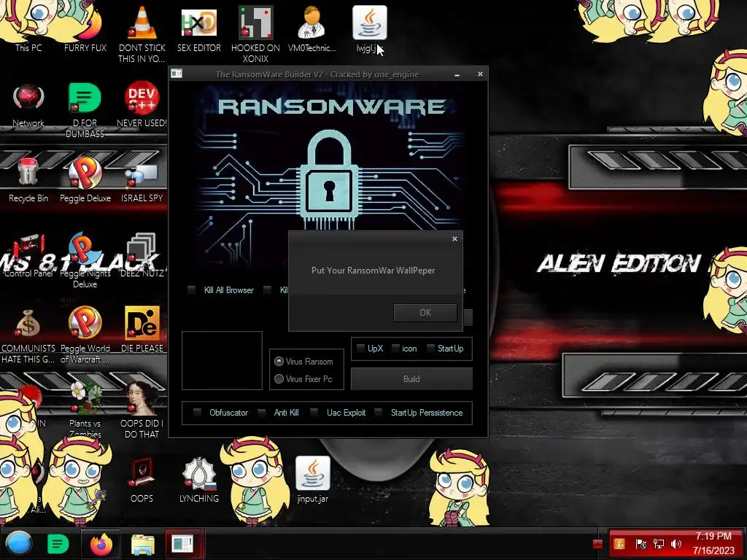Toggle the UpX checkbox
747x560 pixels.
click(360, 348)
